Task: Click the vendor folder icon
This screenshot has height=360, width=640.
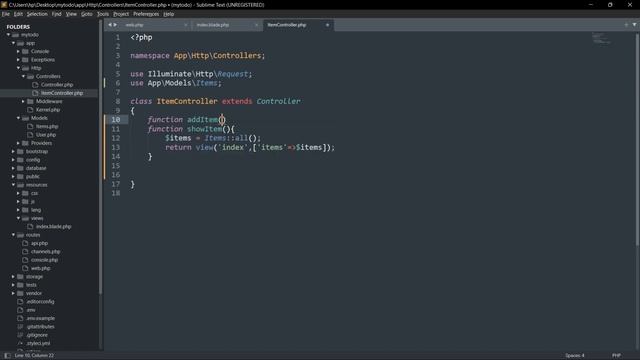Action: (20, 293)
